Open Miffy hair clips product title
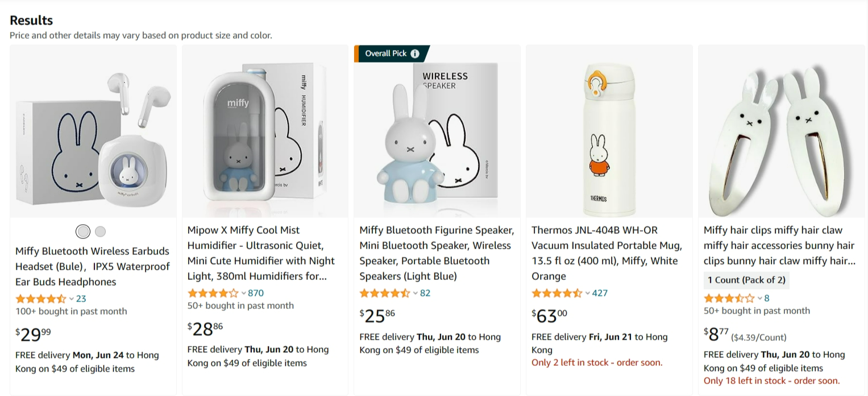868x396 pixels. point(779,246)
